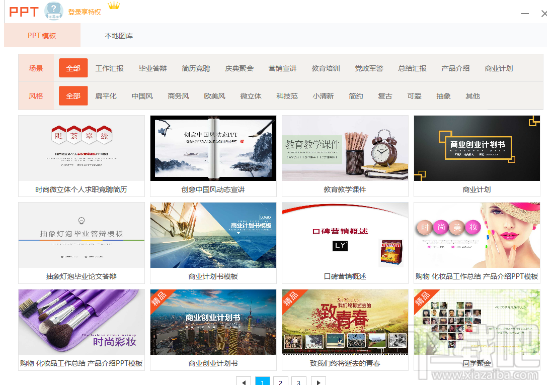This screenshot has width=547, height=385.
Task: Open the heart-shaped photo collage thumbnail
Action: pyautogui.click(x=477, y=322)
